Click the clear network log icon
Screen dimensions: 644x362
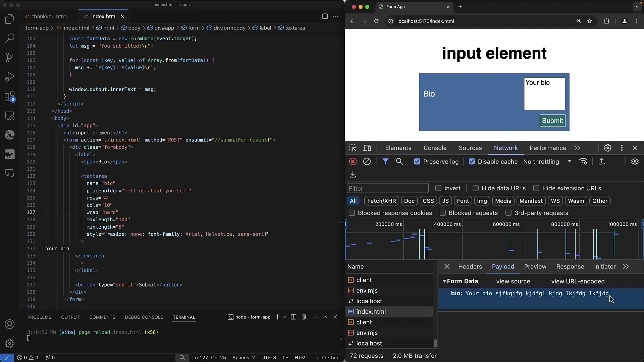[x=367, y=161]
